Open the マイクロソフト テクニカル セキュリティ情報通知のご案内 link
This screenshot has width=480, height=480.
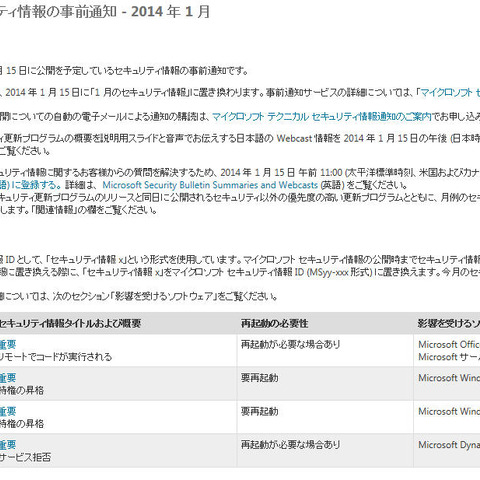click(x=322, y=116)
